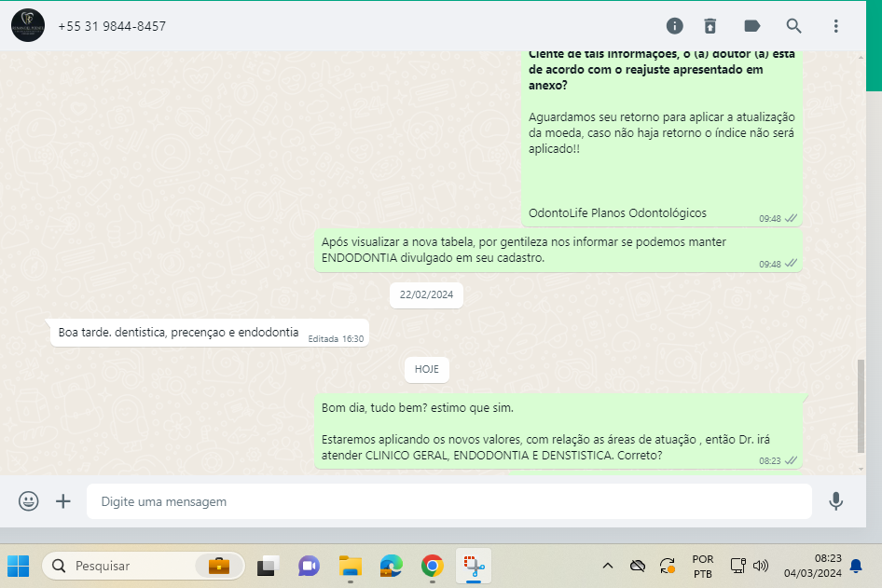This screenshot has width=882, height=588.
Task: Click scrollbar down arrow in chat
Action: pyautogui.click(x=861, y=469)
